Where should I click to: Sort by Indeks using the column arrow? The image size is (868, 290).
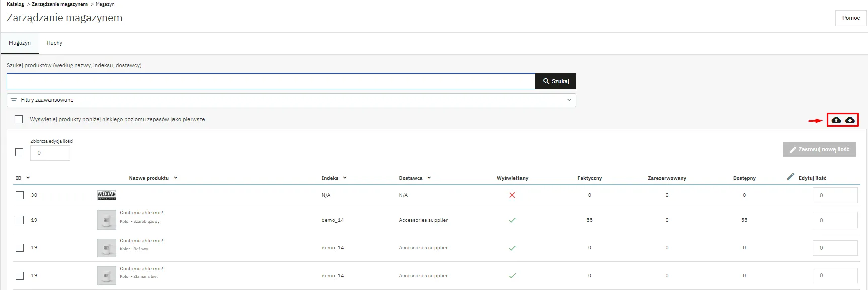point(345,178)
